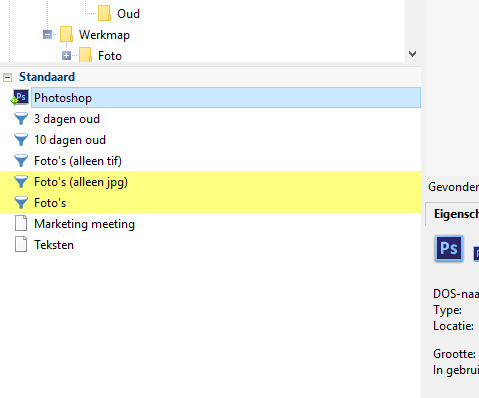Select the Oud folder label
The image size is (479, 398).
point(128,14)
